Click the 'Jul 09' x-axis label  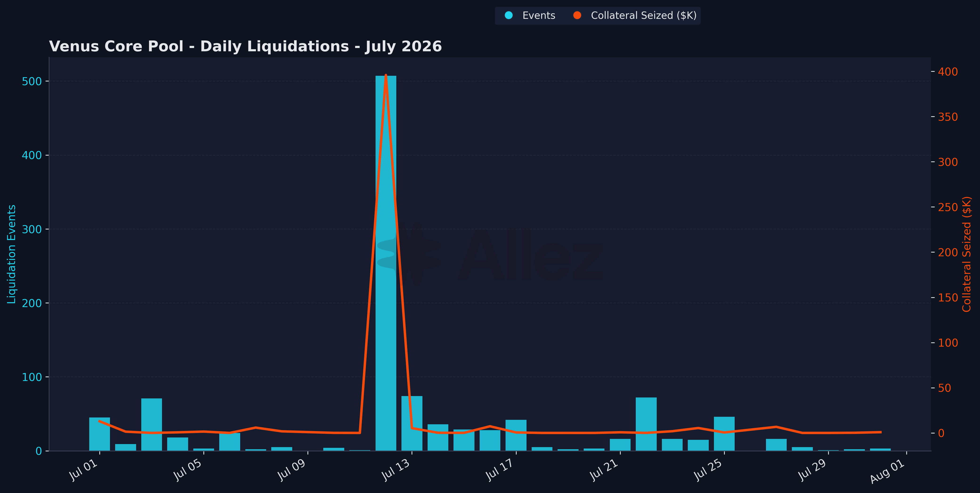[x=292, y=470]
